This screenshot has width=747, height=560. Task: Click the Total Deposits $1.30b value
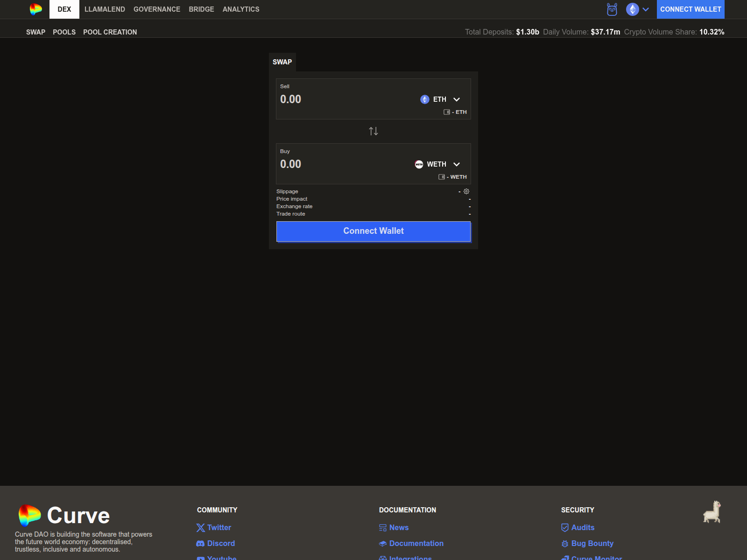[x=528, y=32]
